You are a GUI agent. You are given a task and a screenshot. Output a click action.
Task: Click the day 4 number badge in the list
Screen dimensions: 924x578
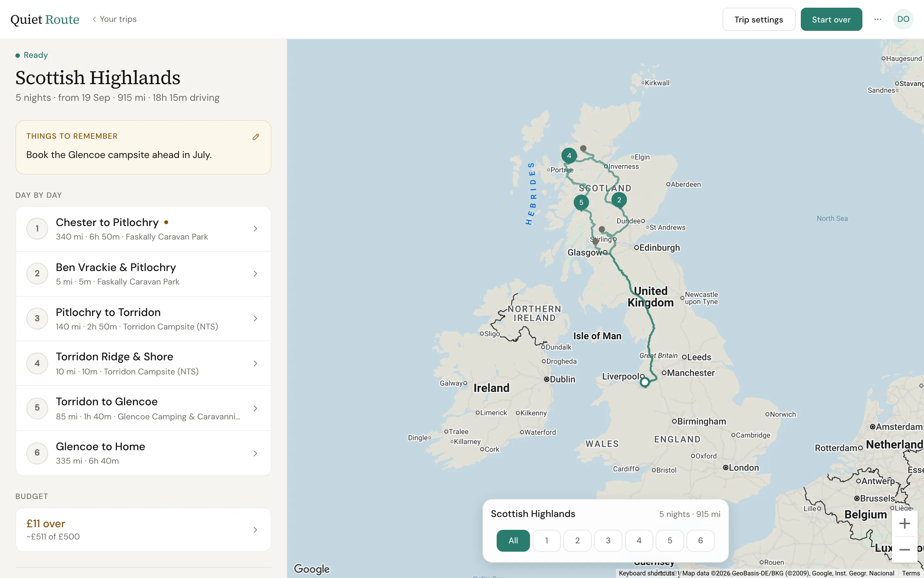tap(37, 363)
